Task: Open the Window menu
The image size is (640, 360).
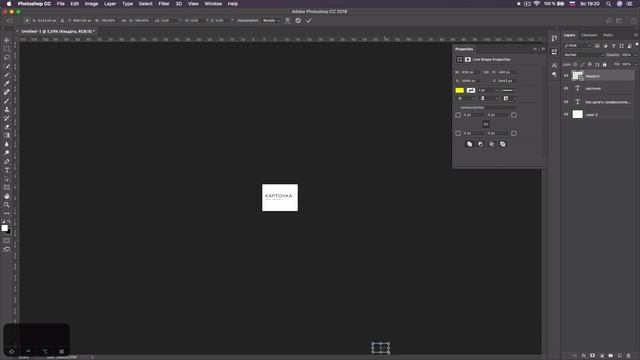Action: pos(213,4)
